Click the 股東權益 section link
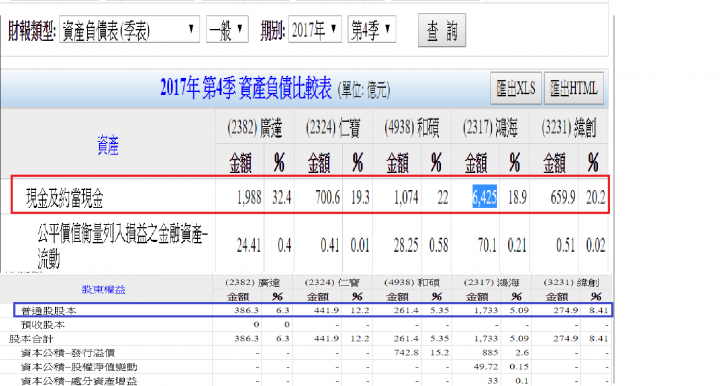The width and height of the screenshot is (720, 386). (103, 290)
